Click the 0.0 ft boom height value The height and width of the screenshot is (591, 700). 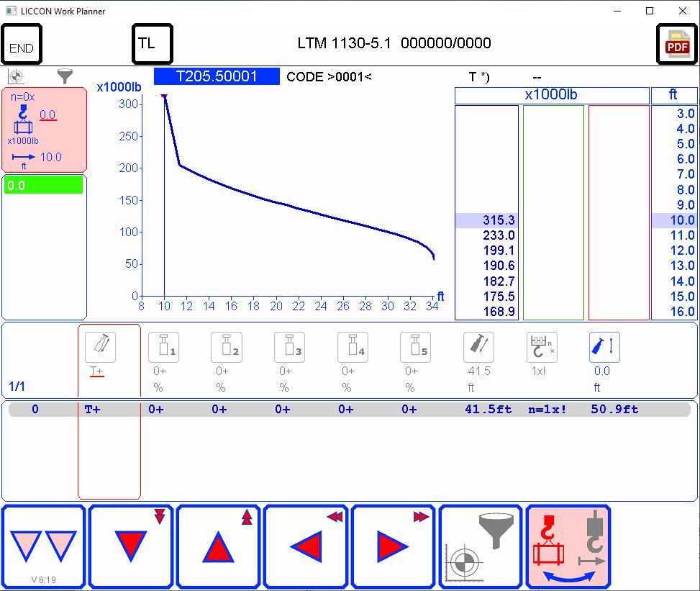601,371
